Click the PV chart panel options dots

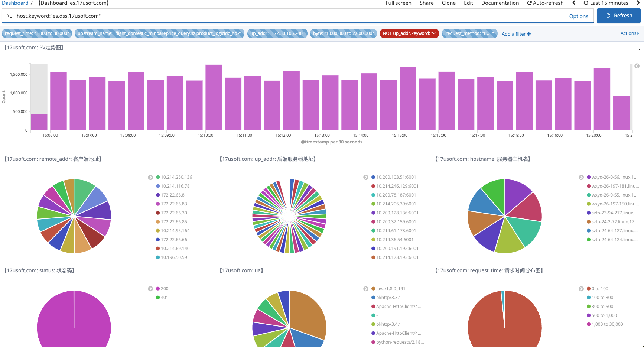[x=636, y=49]
